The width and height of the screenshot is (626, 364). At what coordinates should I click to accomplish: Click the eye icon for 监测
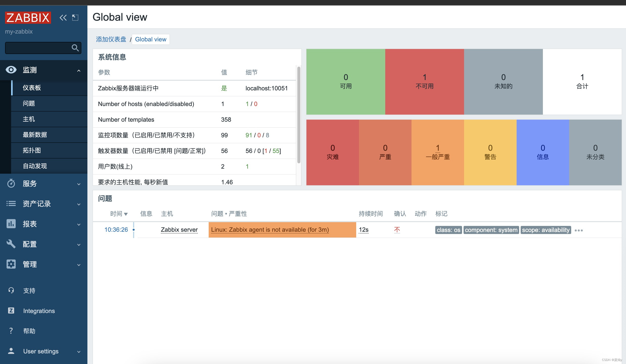click(11, 70)
